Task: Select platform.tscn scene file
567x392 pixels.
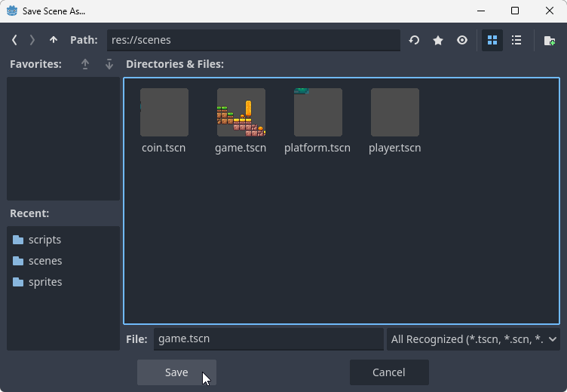Action: coord(317,121)
